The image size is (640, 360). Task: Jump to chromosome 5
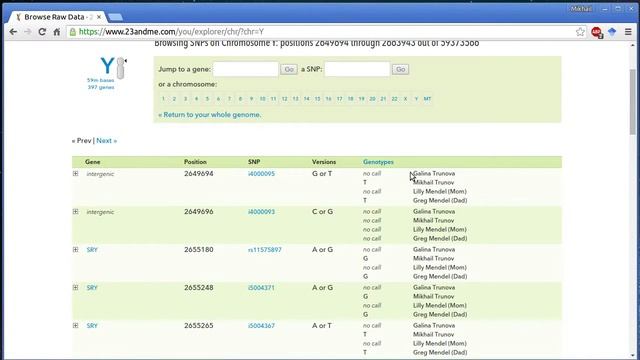pos(207,99)
